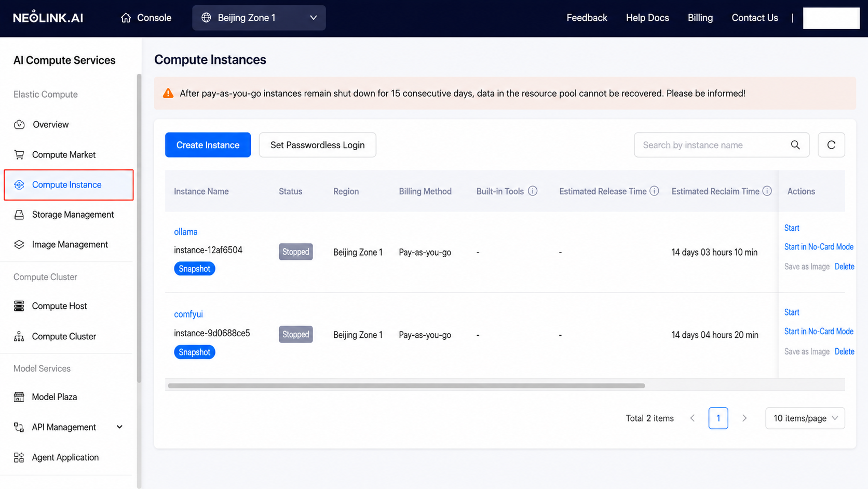Open the Beijing Zone 1 region dropdown
Viewport: 868px width, 489px height.
(259, 18)
